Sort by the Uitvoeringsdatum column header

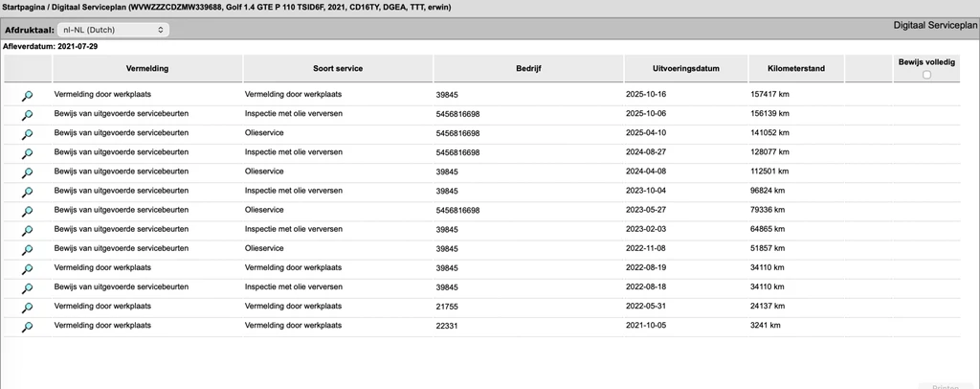(x=685, y=68)
